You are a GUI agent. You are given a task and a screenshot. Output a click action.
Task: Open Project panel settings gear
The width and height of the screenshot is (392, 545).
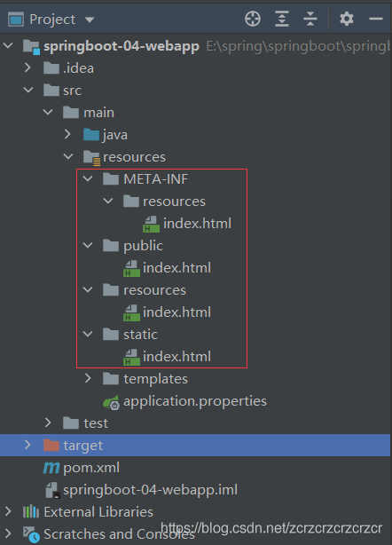tap(347, 19)
